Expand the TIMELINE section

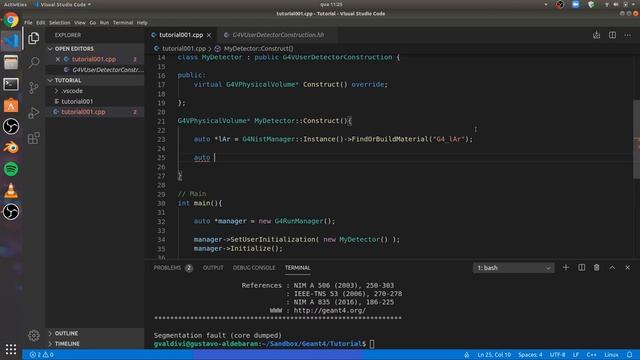pyautogui.click(x=67, y=344)
